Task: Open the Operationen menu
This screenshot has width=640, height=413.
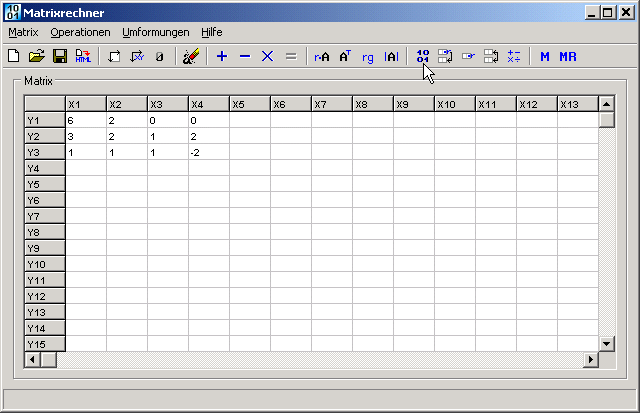Action: click(80, 32)
